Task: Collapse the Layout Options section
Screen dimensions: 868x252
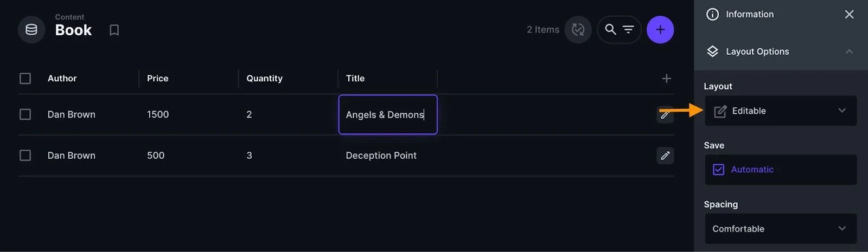Action: pyautogui.click(x=849, y=51)
